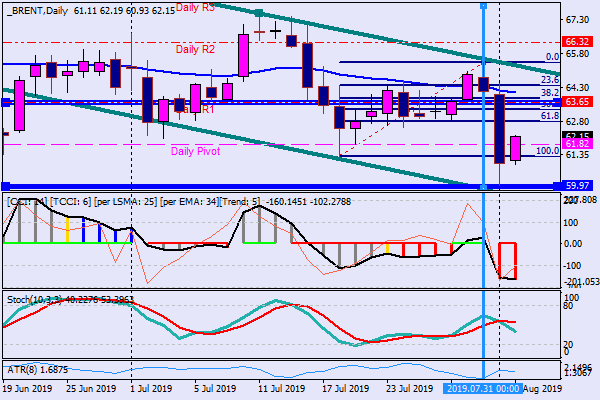Select the highlighted 2019.07.31 00:00 date marker
Screen dimensions: 600x400
[484, 388]
